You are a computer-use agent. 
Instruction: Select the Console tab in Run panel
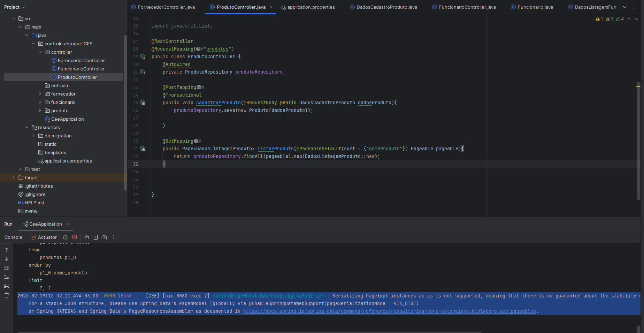(x=13, y=237)
